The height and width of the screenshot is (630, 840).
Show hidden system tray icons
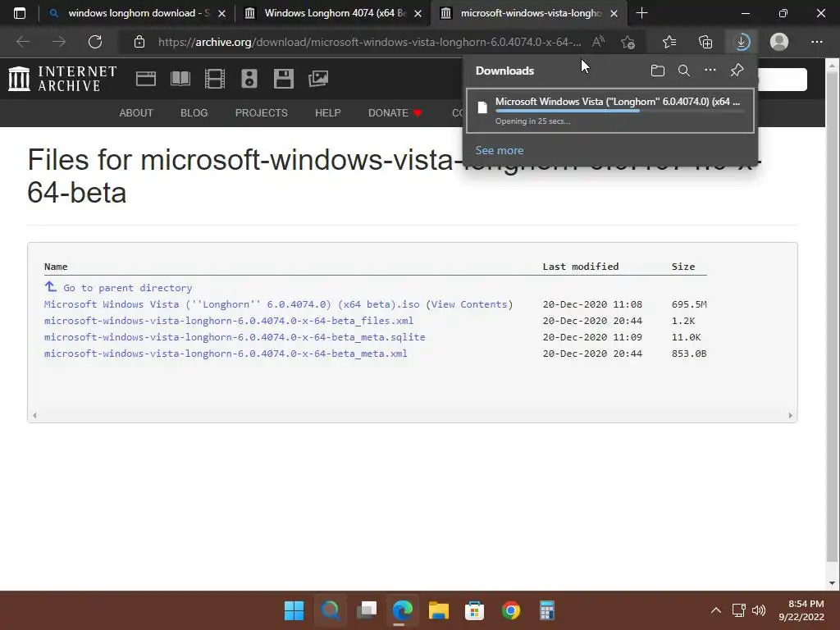tap(715, 610)
